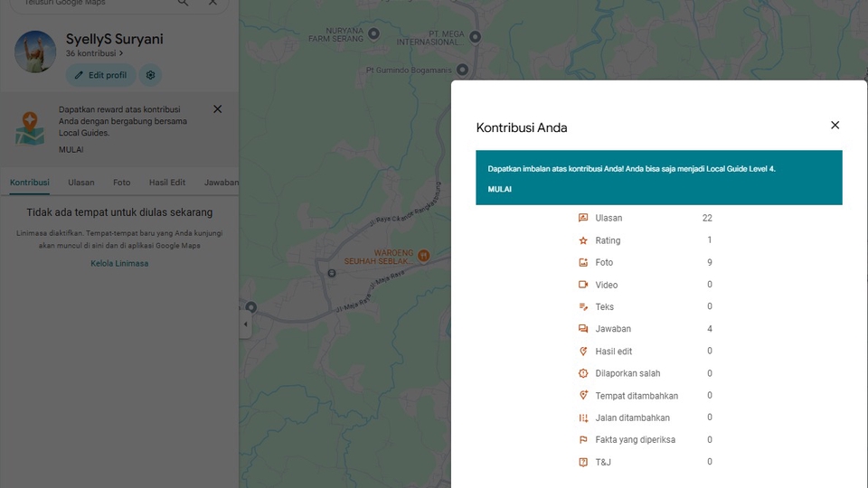Click the Fakta yang diperiksa flag icon
The height and width of the screenshot is (488, 868).
coord(583,440)
